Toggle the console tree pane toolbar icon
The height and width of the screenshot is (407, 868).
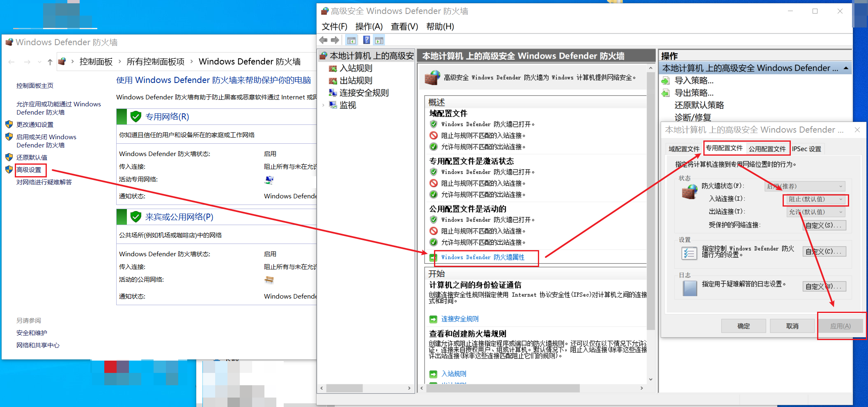[x=351, y=40]
